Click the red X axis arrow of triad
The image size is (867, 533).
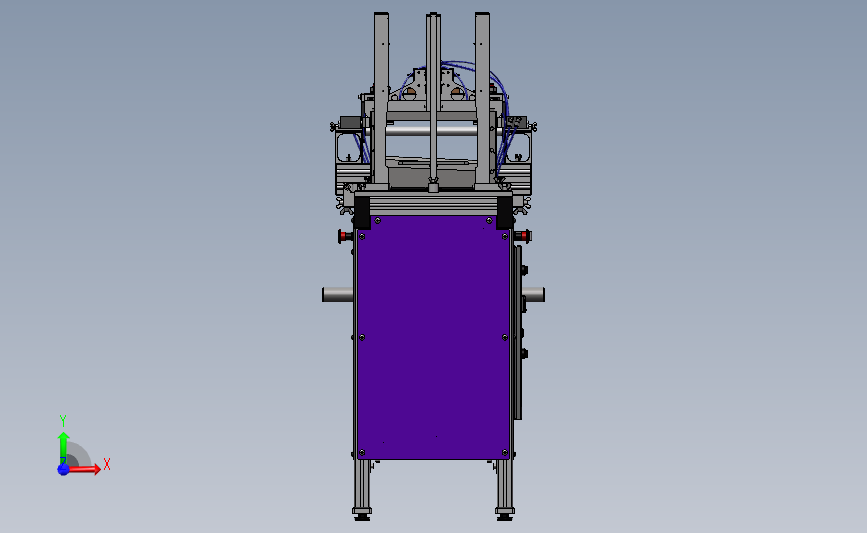85,469
